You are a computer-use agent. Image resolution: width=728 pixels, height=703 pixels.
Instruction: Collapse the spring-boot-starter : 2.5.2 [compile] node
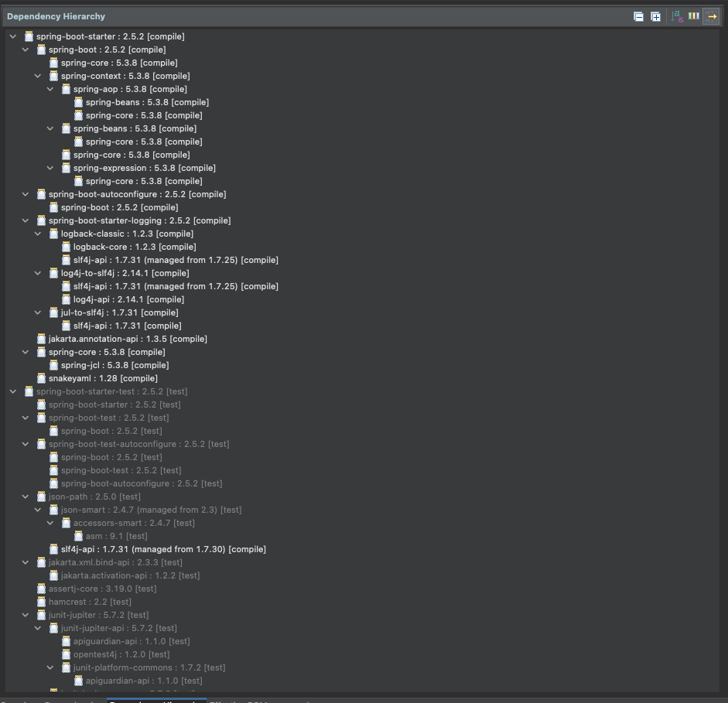(13, 36)
